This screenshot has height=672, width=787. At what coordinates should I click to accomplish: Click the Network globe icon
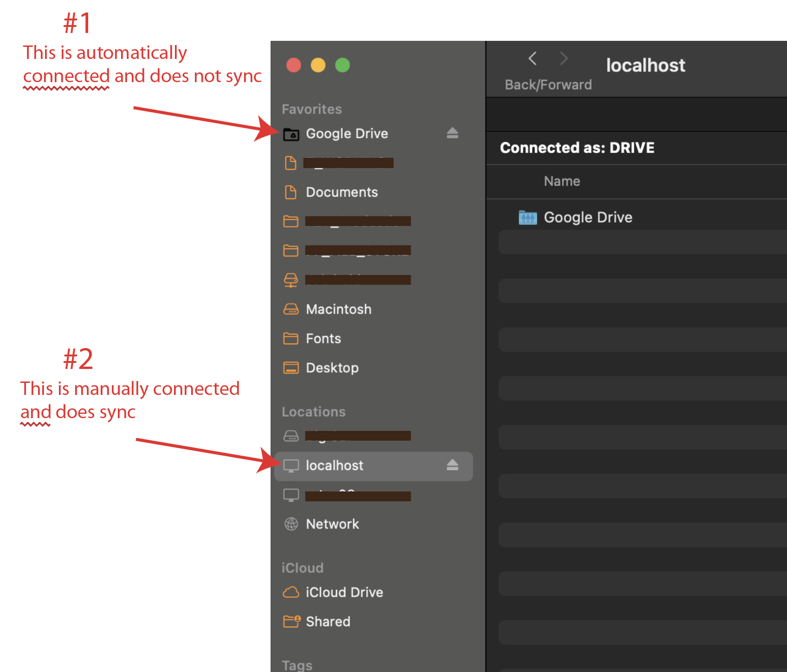click(291, 524)
